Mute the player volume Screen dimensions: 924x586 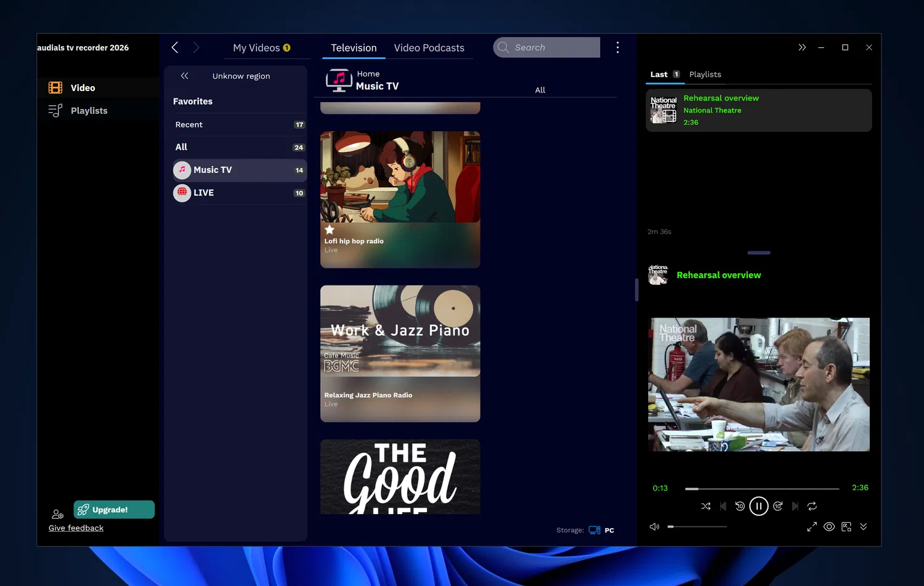tap(654, 527)
